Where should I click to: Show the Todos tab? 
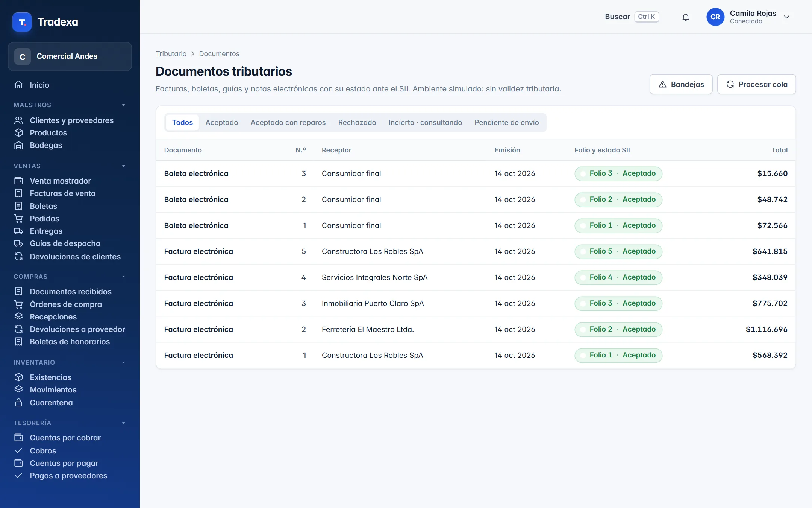182,123
